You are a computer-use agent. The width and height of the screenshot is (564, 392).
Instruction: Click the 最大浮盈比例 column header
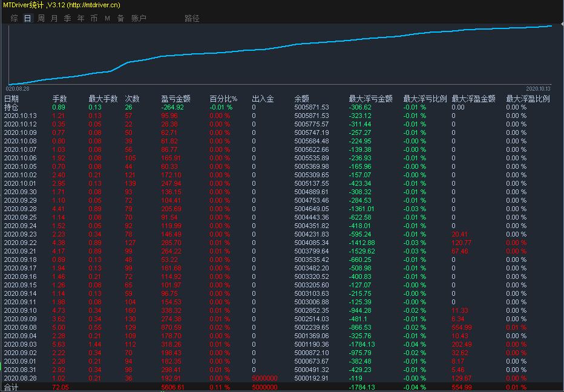528,99
